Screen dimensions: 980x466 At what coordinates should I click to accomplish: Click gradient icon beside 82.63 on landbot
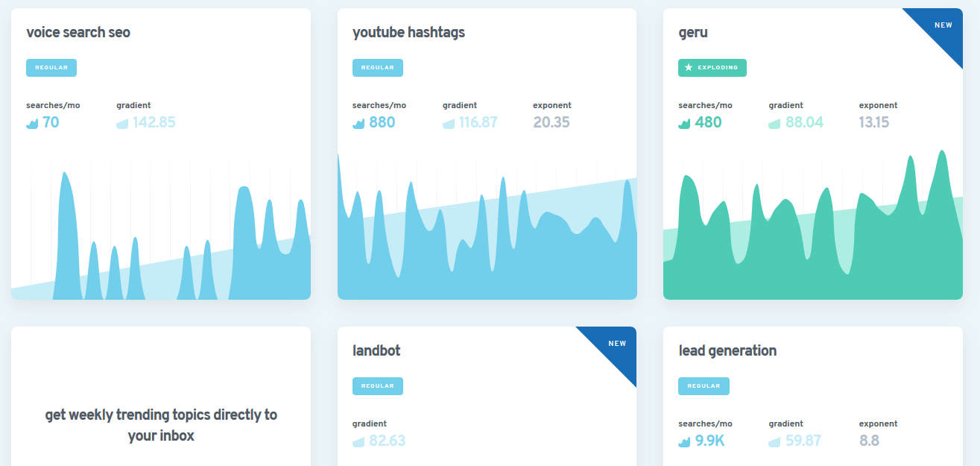point(358,441)
